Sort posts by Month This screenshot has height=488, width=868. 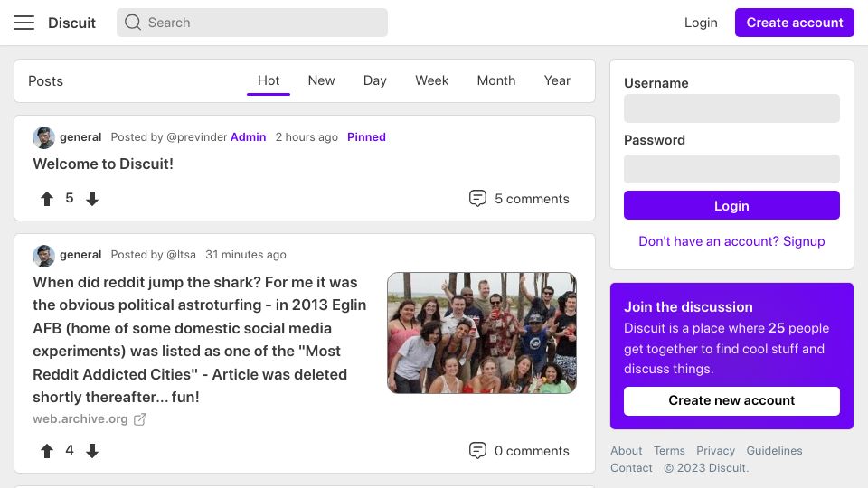click(496, 80)
